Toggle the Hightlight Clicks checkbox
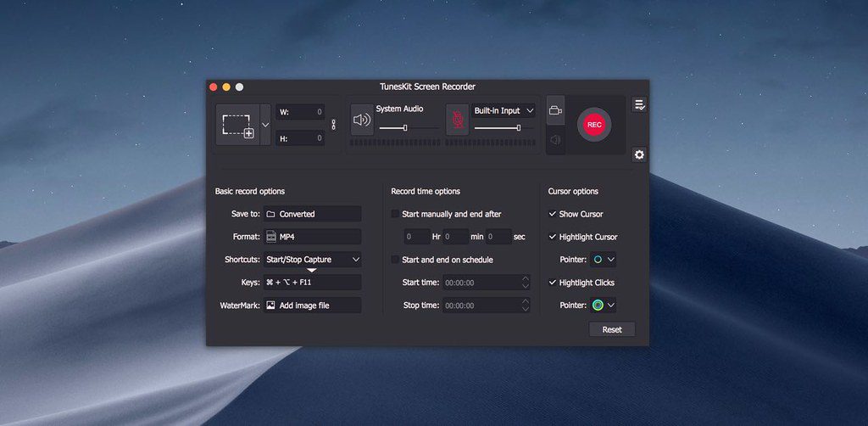This screenshot has height=426, width=868. (553, 283)
